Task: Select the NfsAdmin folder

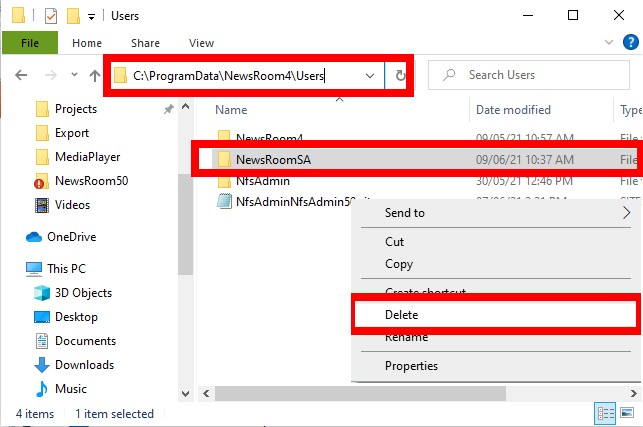Action: click(262, 181)
